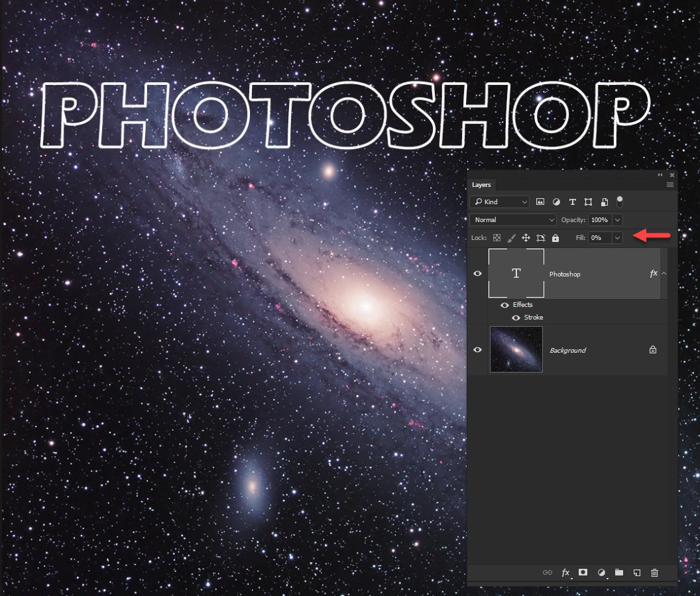Click the Opacity 100% field
This screenshot has width=700, height=596.
601,219
